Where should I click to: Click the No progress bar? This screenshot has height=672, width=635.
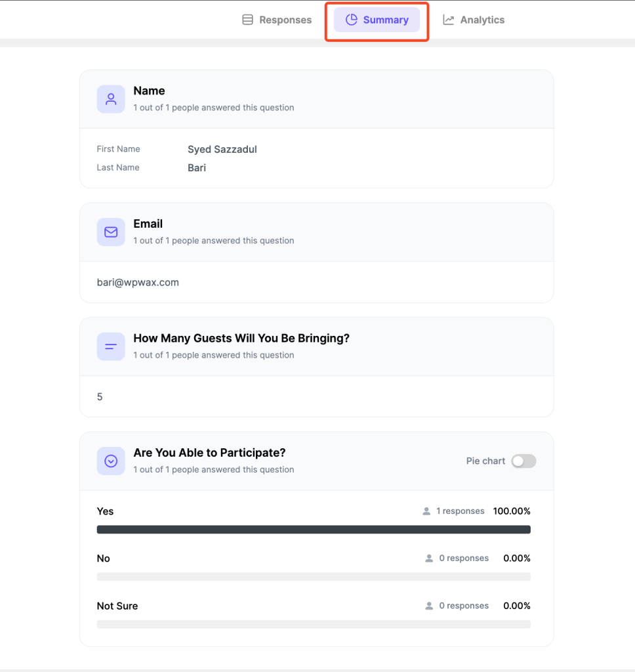[314, 576]
